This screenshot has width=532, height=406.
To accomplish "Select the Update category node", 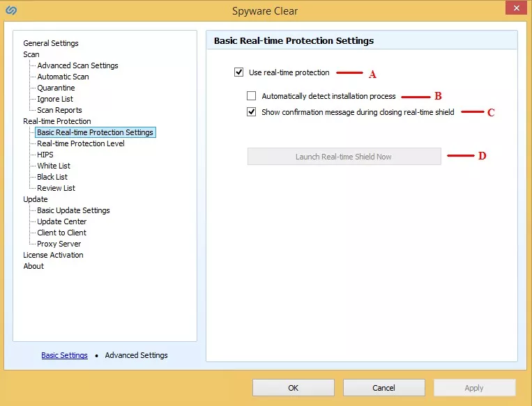I will point(36,199).
